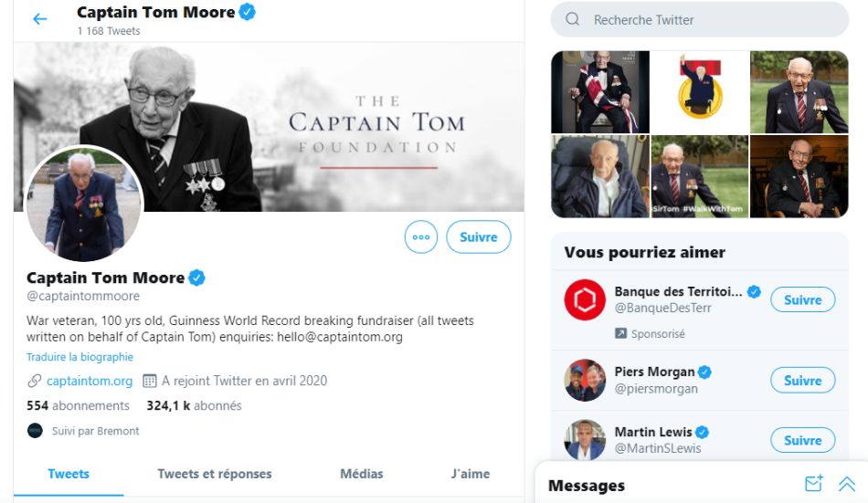Click the verified badge beside profile name
Viewport: 868px width, 503px height.
[x=196, y=278]
